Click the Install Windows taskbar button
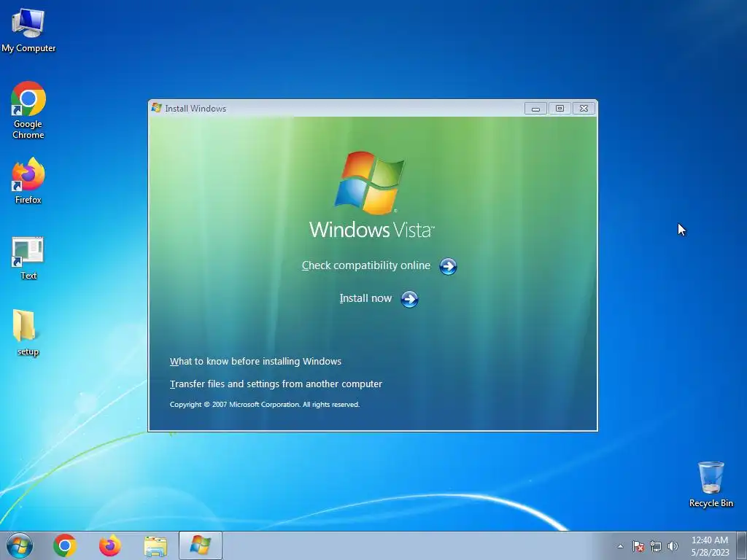Viewport: 747px width, 560px height. point(201,545)
